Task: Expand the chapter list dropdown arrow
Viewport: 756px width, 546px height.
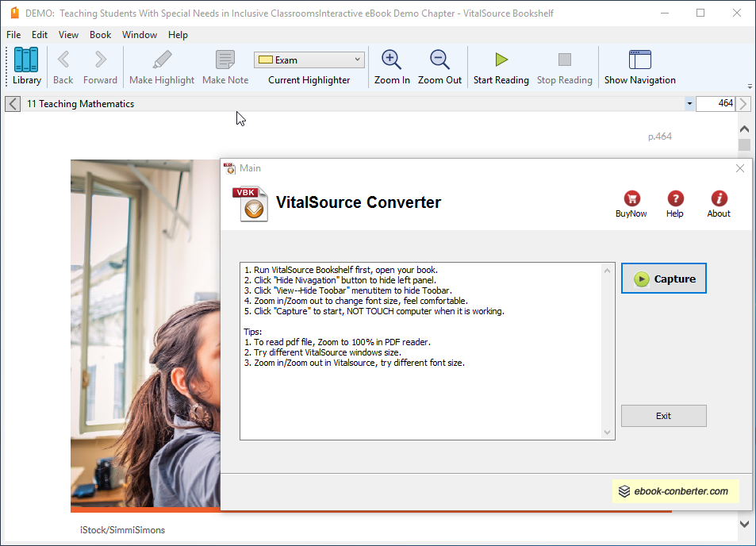Action: click(x=689, y=104)
